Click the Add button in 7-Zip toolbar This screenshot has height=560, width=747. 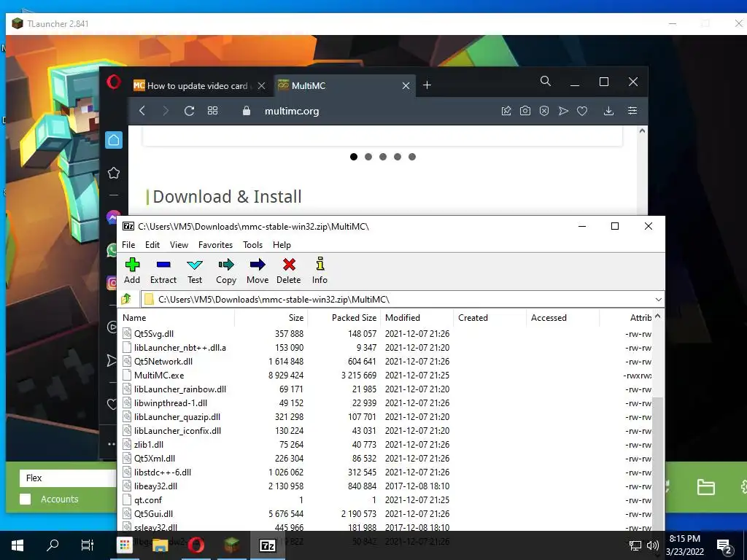click(132, 271)
